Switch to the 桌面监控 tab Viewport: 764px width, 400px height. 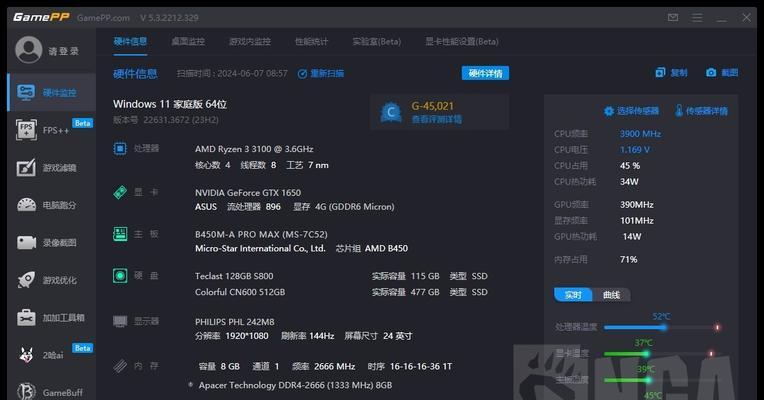188,41
